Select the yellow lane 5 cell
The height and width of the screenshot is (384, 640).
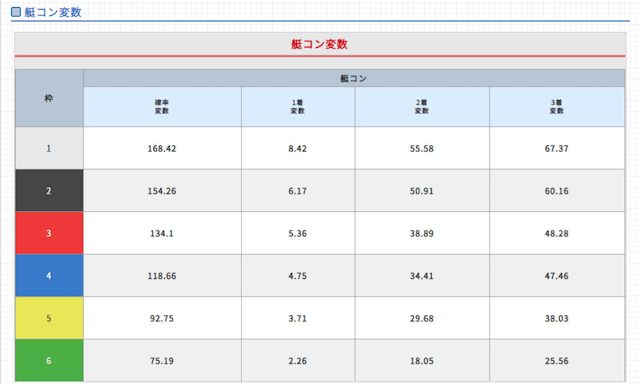point(49,318)
